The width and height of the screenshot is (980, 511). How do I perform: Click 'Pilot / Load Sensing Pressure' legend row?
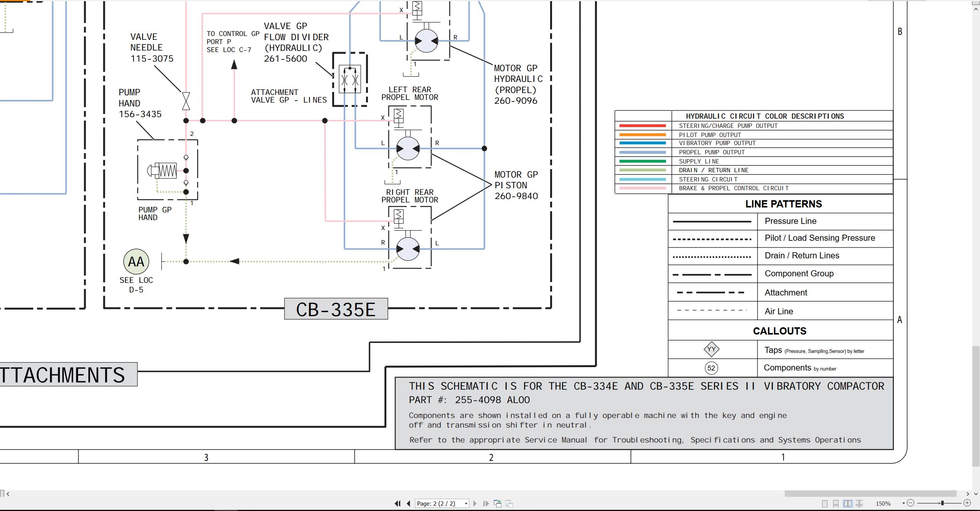click(x=781, y=238)
